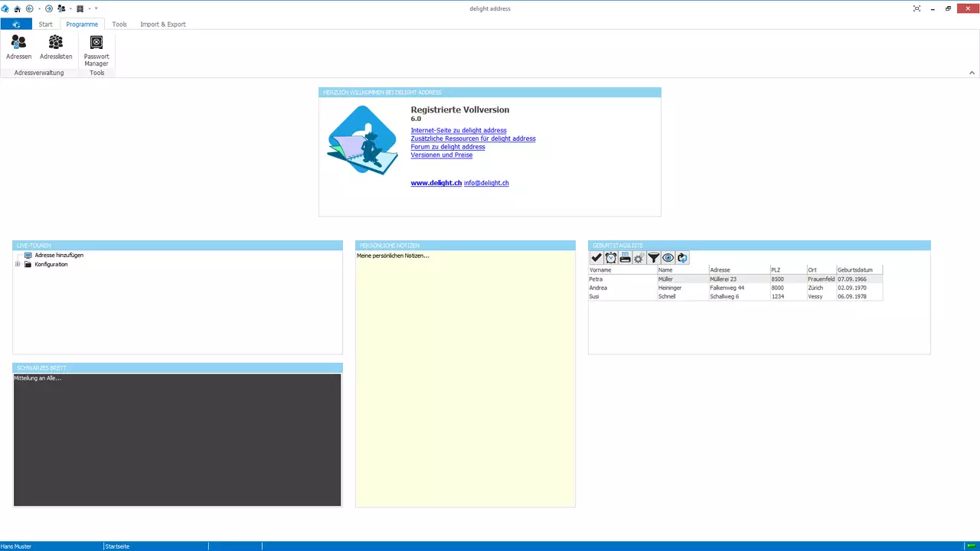Open the Adresslisten module
980x551 pixels.
click(56, 47)
